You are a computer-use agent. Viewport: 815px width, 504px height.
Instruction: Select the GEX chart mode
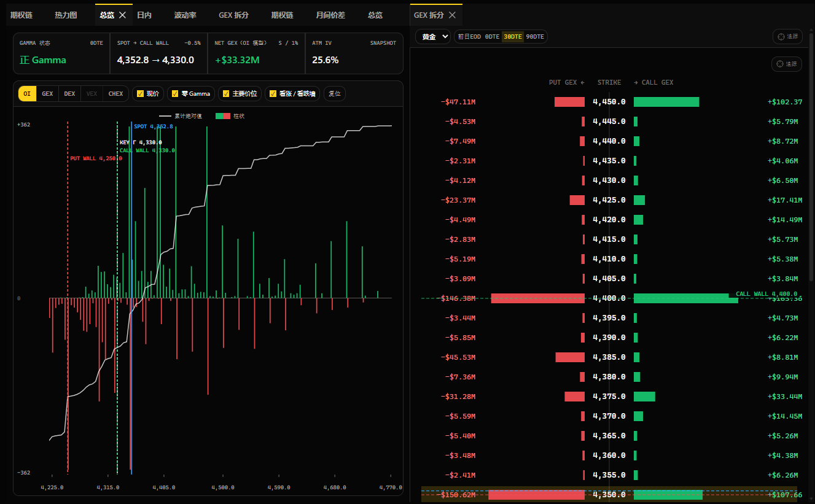(47, 94)
